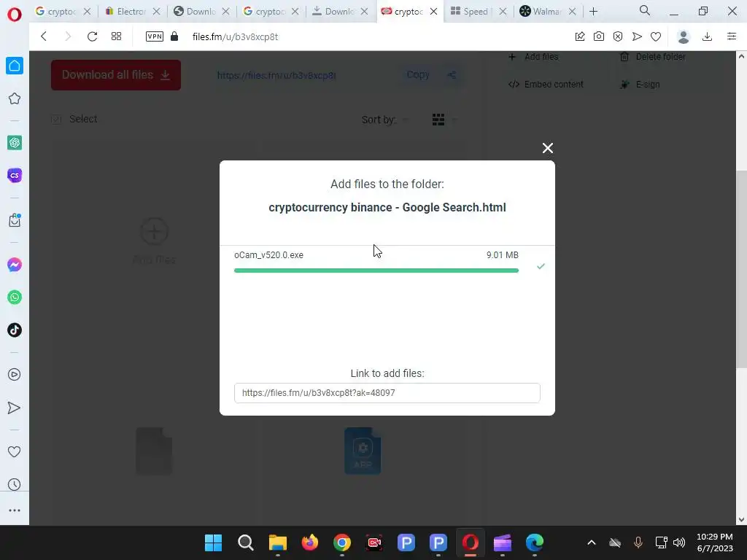Open the browser downloads icon
Screen dimensions: 747x560
708,36
